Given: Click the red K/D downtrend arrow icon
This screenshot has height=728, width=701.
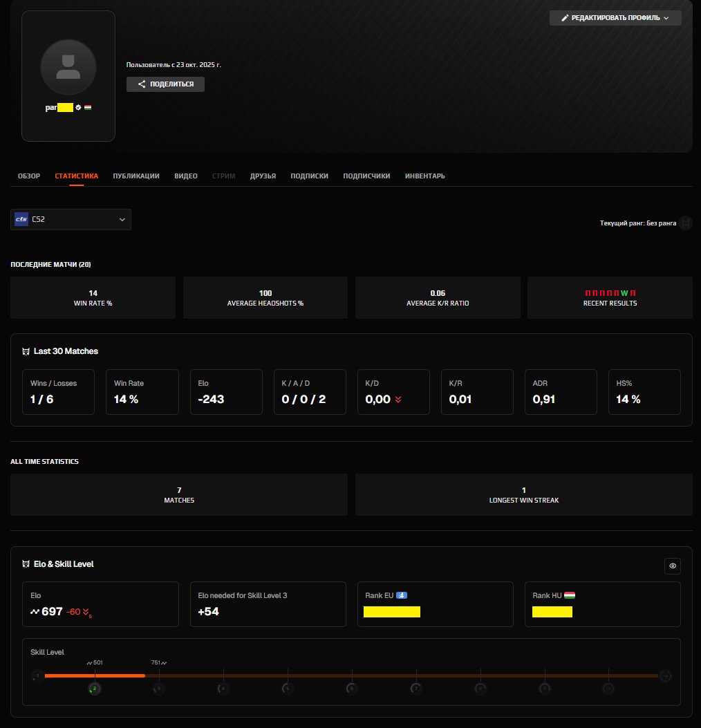Looking at the screenshot, I should (x=398, y=400).
